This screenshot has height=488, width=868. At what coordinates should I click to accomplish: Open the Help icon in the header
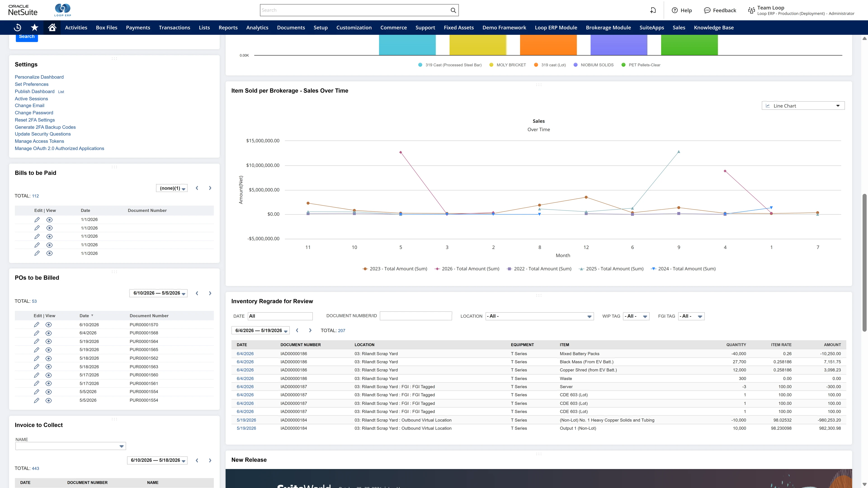pyautogui.click(x=675, y=10)
